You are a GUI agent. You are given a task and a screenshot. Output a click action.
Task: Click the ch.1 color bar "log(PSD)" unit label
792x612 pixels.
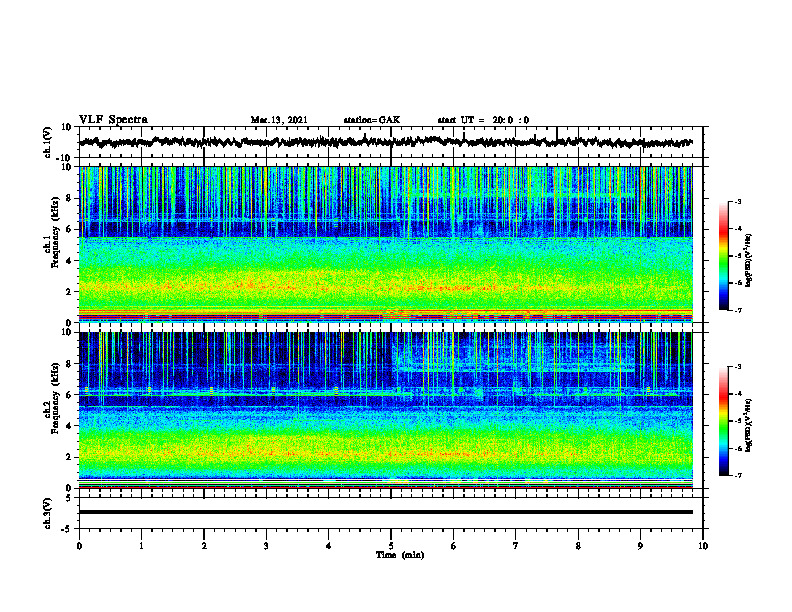[x=749, y=260]
